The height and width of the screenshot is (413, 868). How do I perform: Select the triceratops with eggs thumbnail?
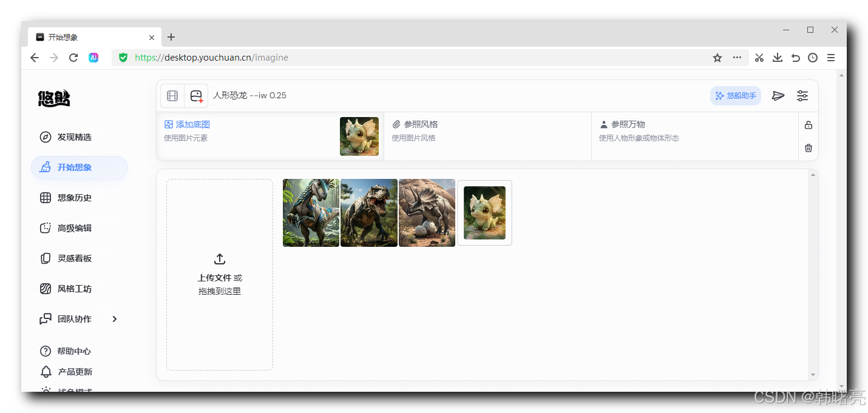pos(427,213)
